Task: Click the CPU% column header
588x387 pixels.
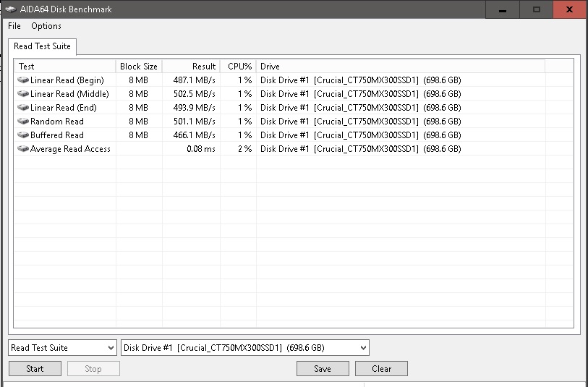Action: coord(238,67)
